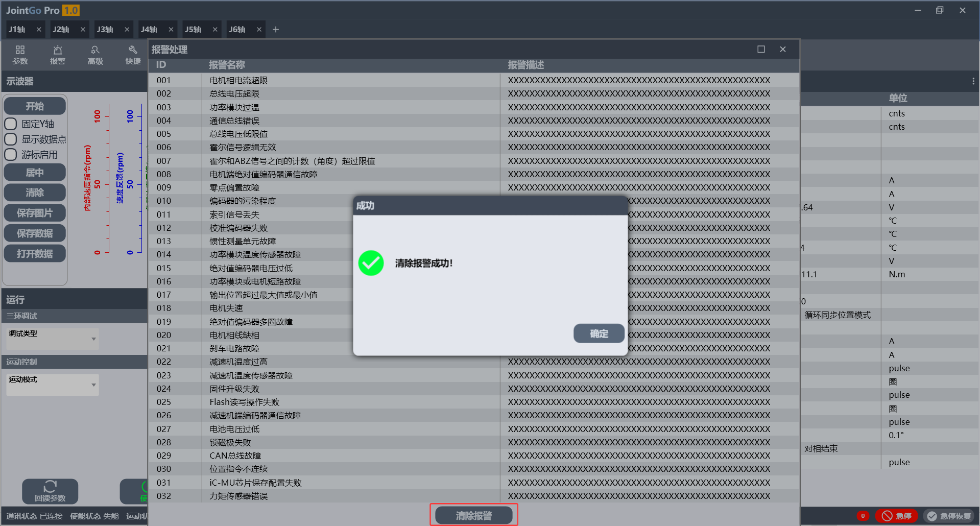
Task: Toggle the 游标启用 checkbox
Action: (11, 155)
